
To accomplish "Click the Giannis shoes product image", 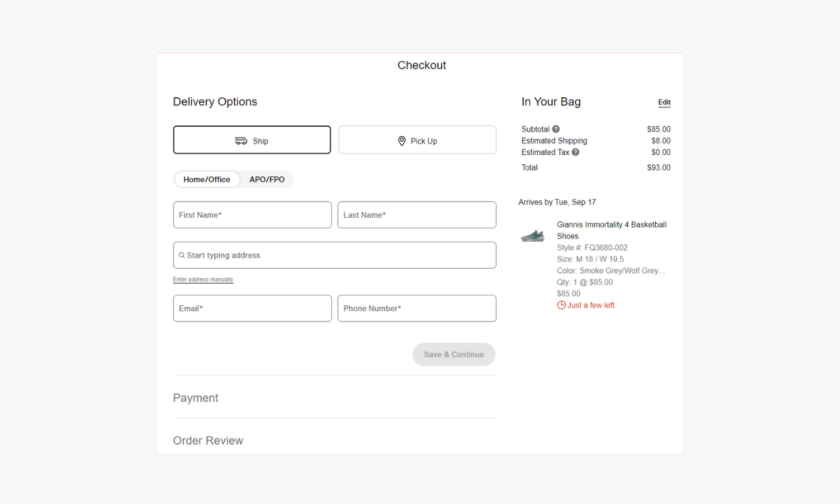I will 533,235.
